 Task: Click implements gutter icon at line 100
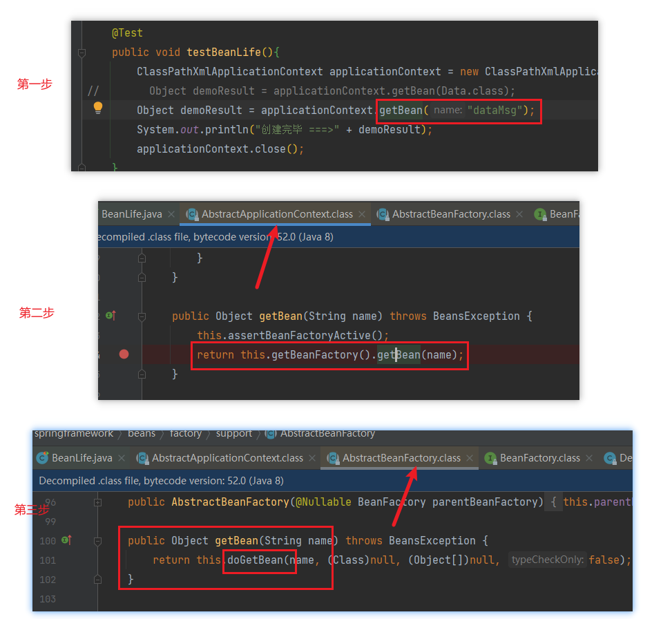click(67, 540)
